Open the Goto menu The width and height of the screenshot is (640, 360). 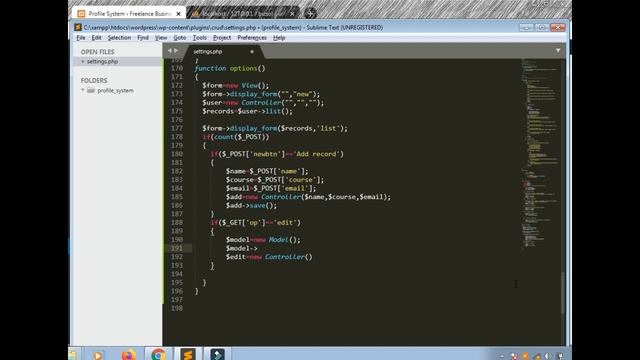click(x=180, y=38)
